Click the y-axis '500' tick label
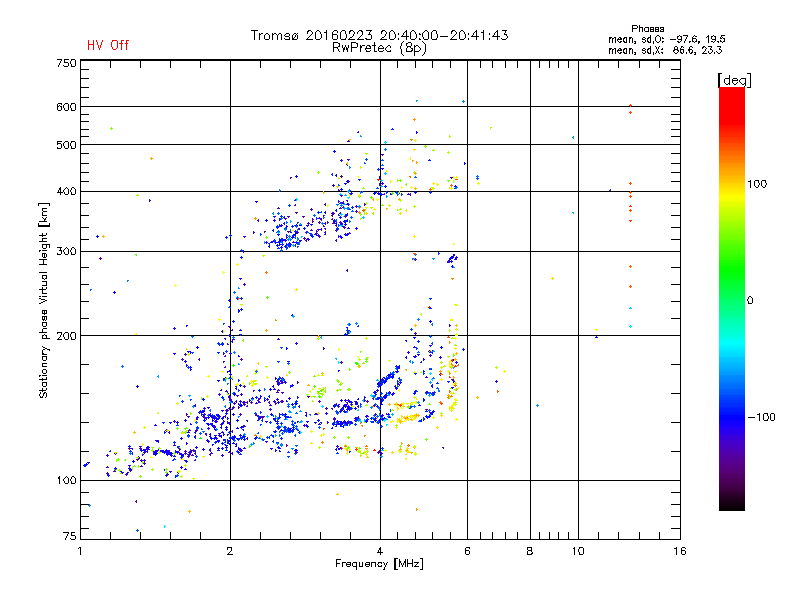Screen dimensions: 800x600 tap(66, 145)
